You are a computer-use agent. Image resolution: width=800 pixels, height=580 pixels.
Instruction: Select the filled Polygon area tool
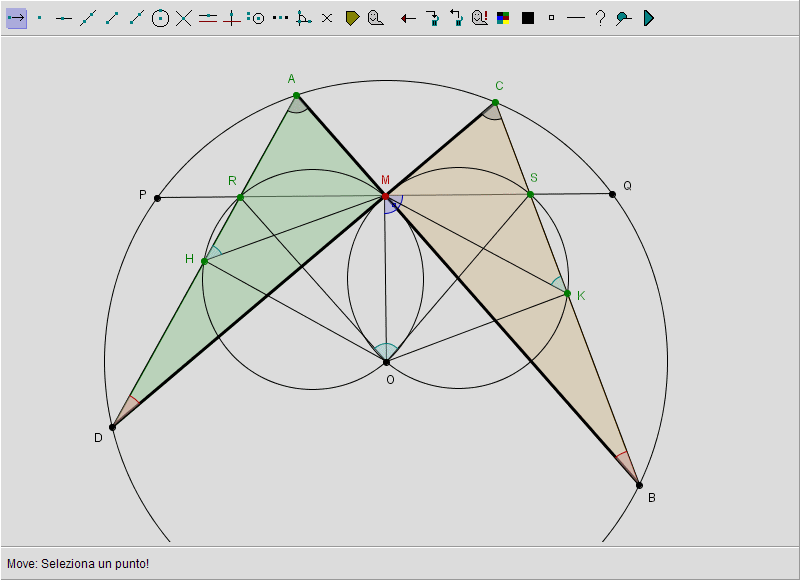tap(352, 18)
